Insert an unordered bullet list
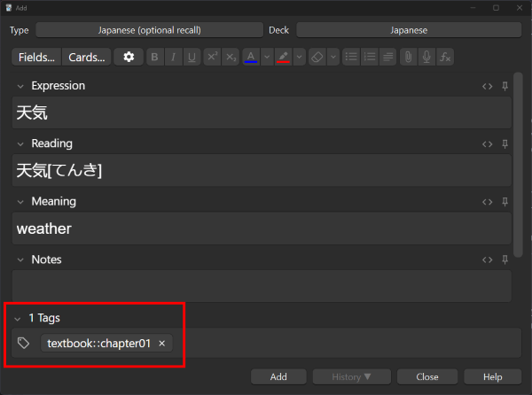 [351, 57]
